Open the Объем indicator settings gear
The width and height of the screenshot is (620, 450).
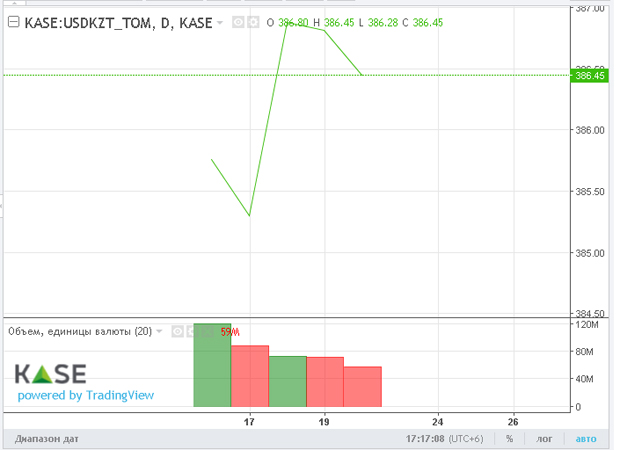[x=193, y=331]
